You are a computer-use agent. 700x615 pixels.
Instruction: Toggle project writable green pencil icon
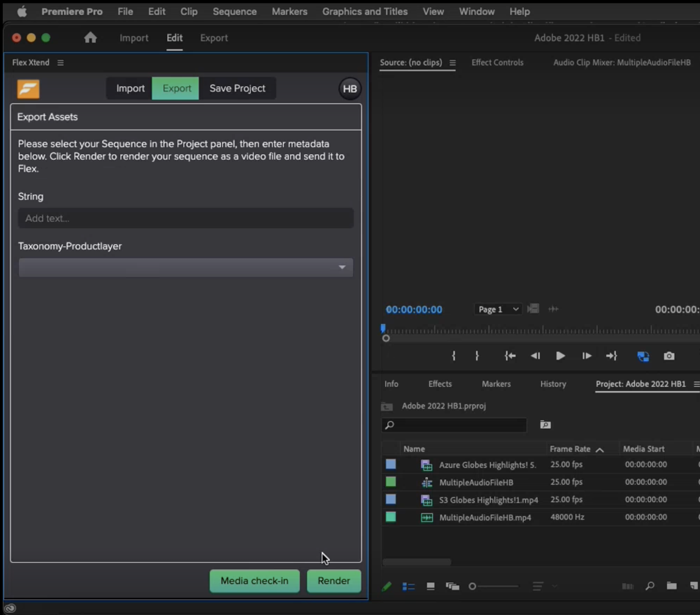[386, 586]
